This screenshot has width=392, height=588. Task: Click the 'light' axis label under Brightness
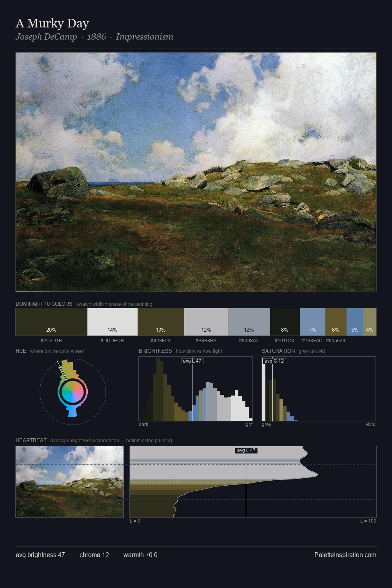click(x=248, y=425)
